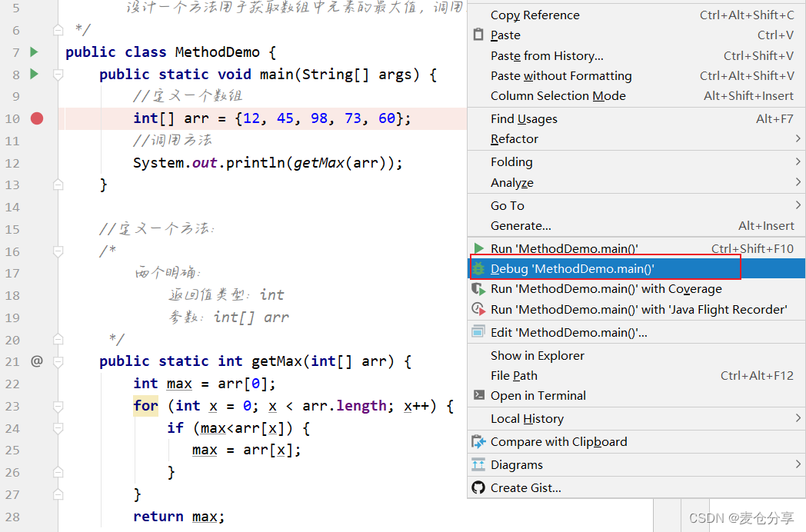
Task: Select Compare with Clipboard
Action: (636, 441)
